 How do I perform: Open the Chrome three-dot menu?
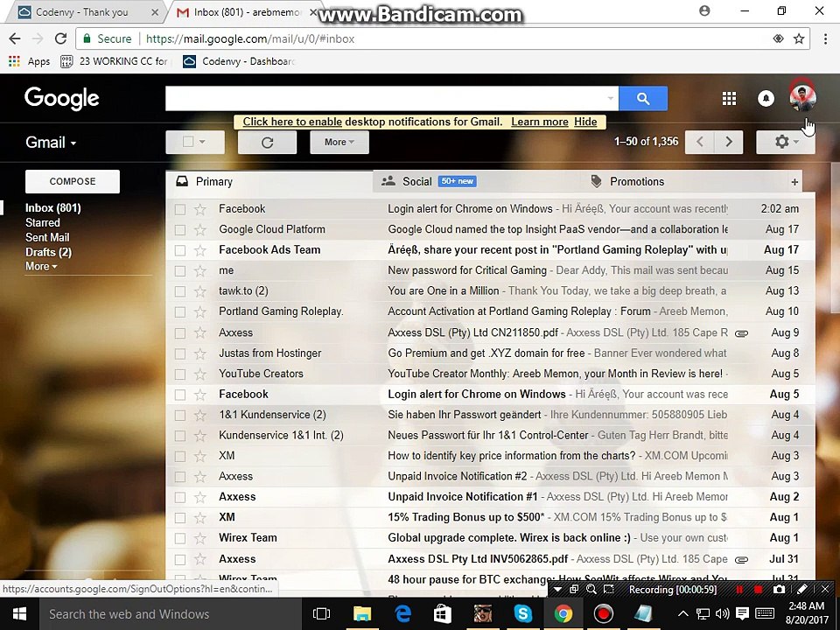pyautogui.click(x=825, y=38)
